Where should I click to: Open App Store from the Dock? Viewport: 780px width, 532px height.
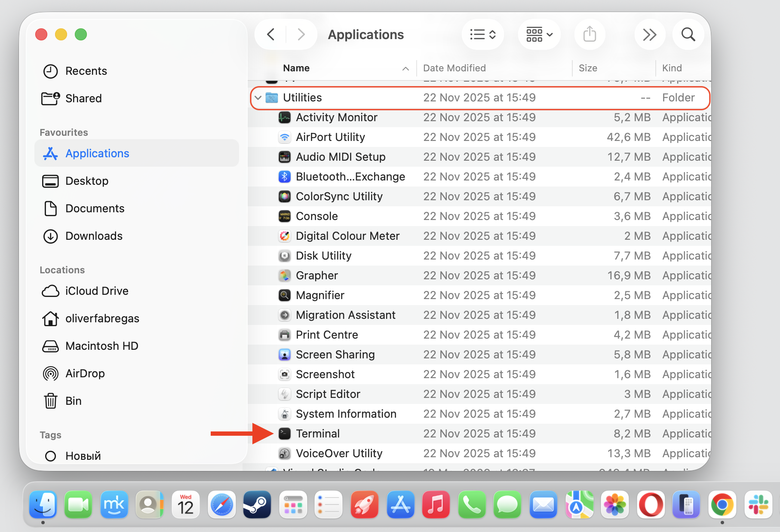tap(400, 504)
